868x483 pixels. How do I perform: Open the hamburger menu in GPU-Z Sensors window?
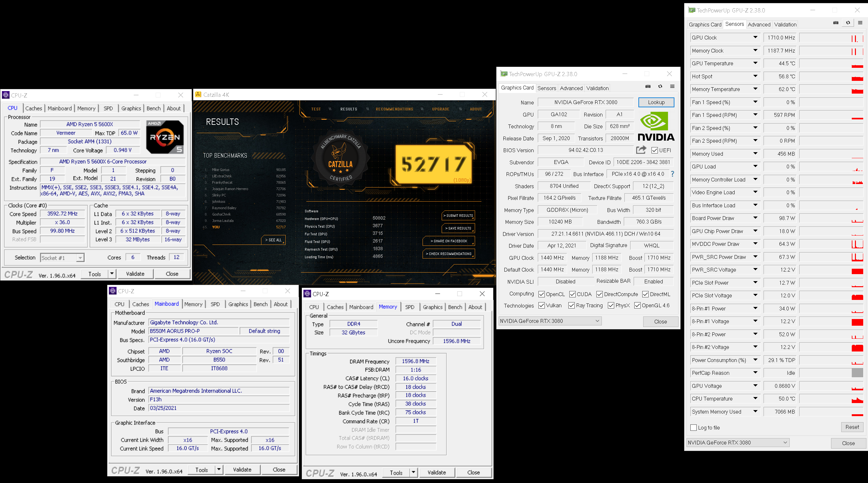860,23
